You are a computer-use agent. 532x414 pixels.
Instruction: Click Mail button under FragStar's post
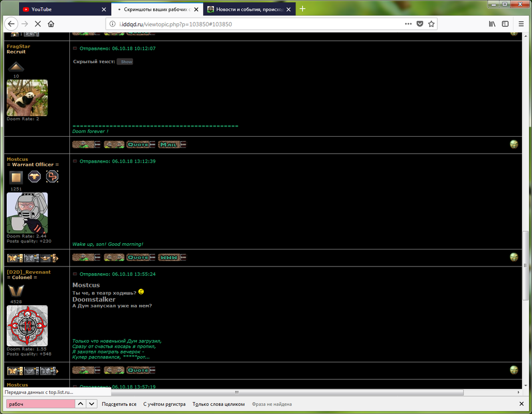click(172, 144)
